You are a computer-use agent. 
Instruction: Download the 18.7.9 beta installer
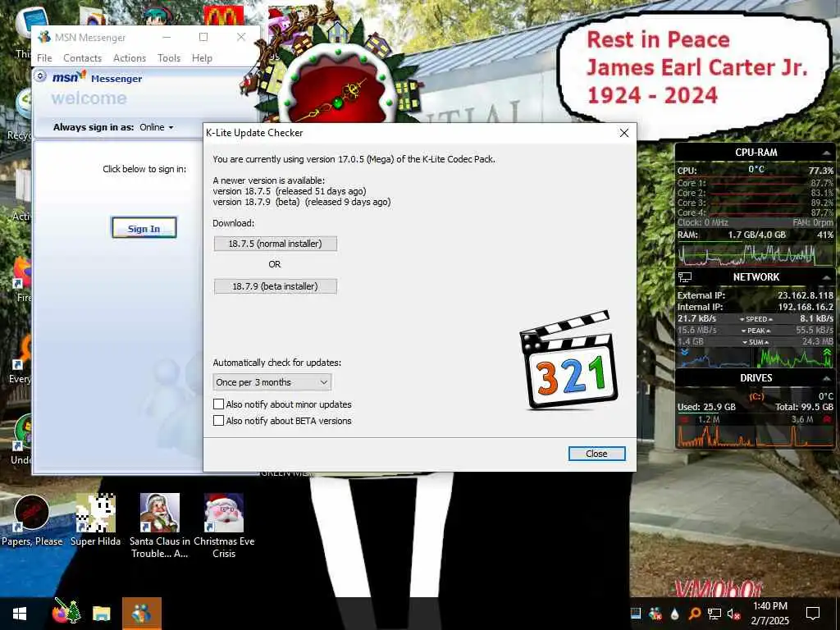276,286
